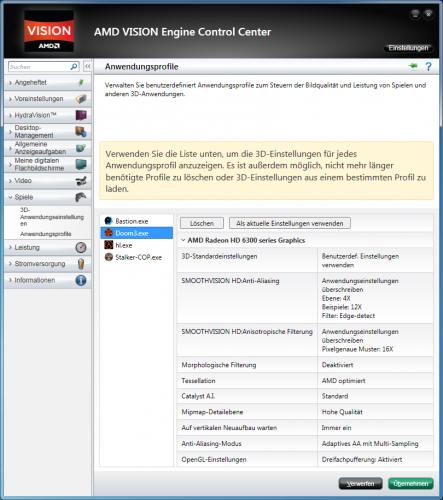Click SMOOTHVISION HD:Anti-Aliasing row label

(x=230, y=281)
